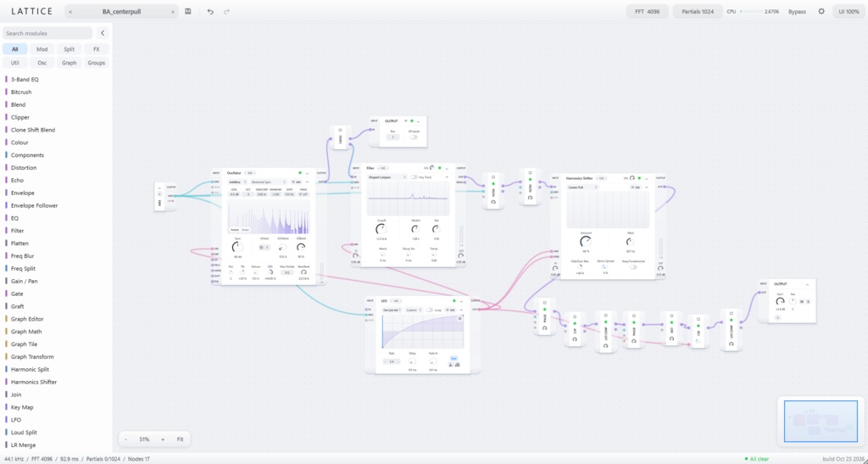
Task: Undo the last action
Action: pyautogui.click(x=210, y=11)
